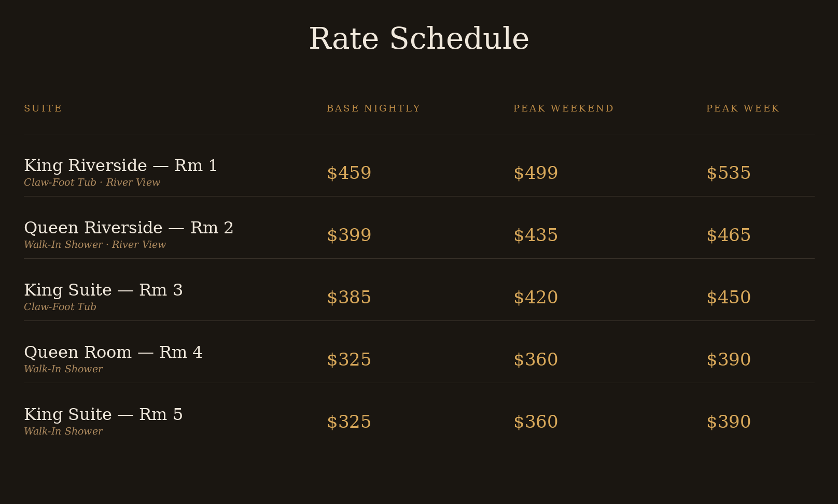Screen dimensions: 838x504
Task: Click the $465 peak week rate
Action: tap(729, 235)
